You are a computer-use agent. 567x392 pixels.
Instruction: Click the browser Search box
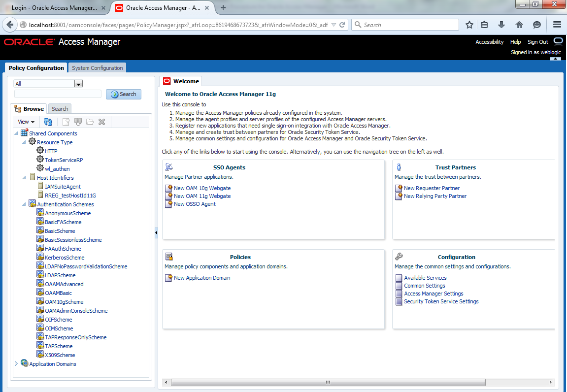405,25
